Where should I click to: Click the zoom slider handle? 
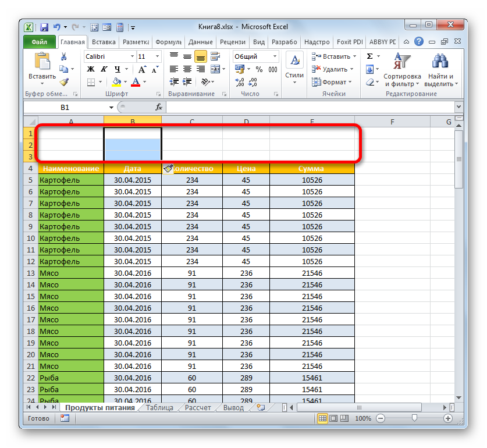[x=414, y=418]
